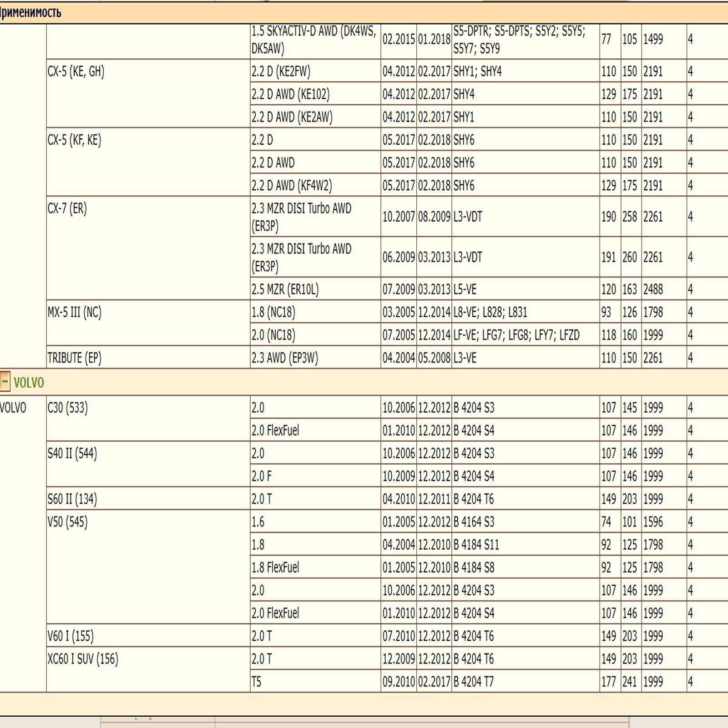This screenshot has height=728, width=728.
Task: Select the S60 II (134) model cell
Action: pos(72,499)
